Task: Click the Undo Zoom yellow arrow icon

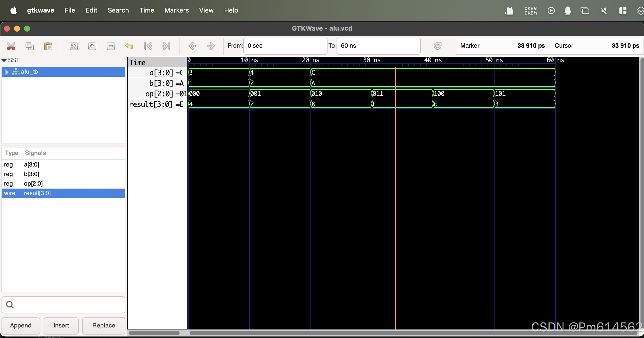Action: 129,46
